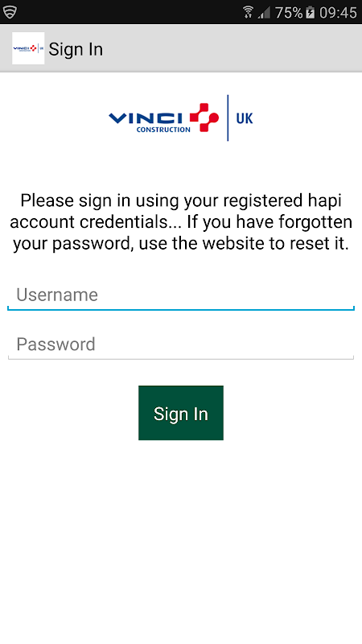Viewport: 362px width, 644px height.
Task: Tap the security shield status bar icon
Action: tap(10, 12)
